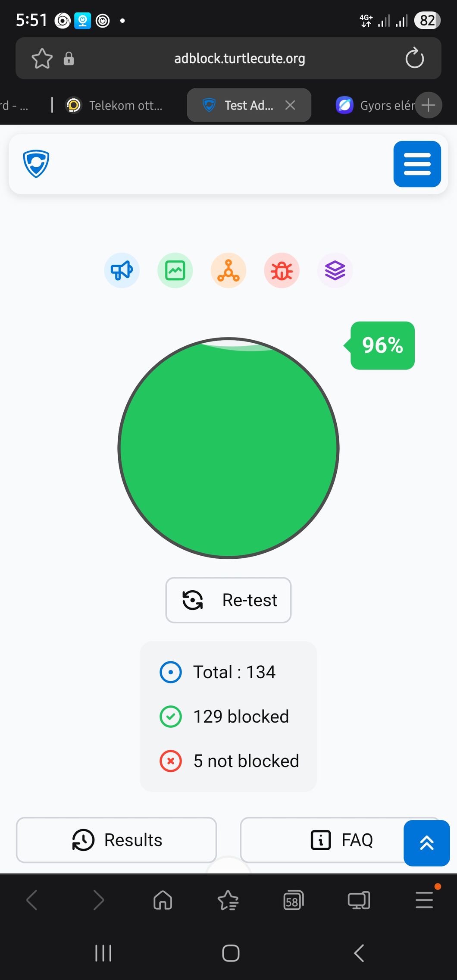Open the blue hamburger menu
This screenshot has width=457, height=980.
(417, 164)
